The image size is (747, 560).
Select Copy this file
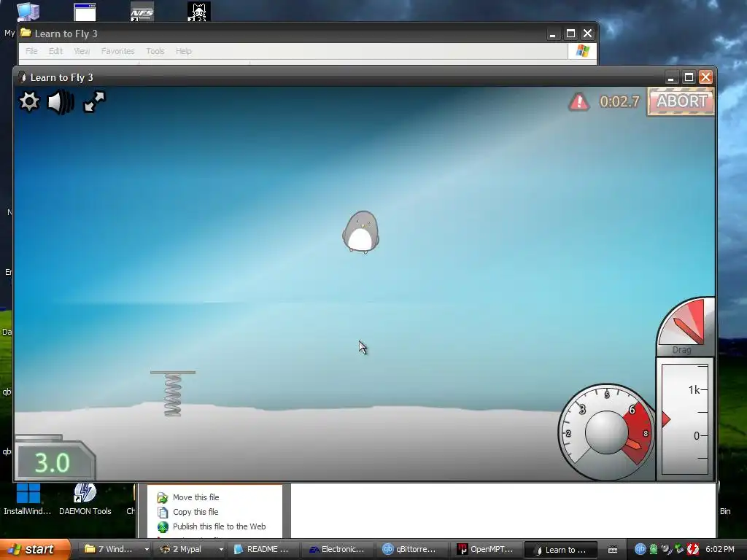tap(196, 512)
